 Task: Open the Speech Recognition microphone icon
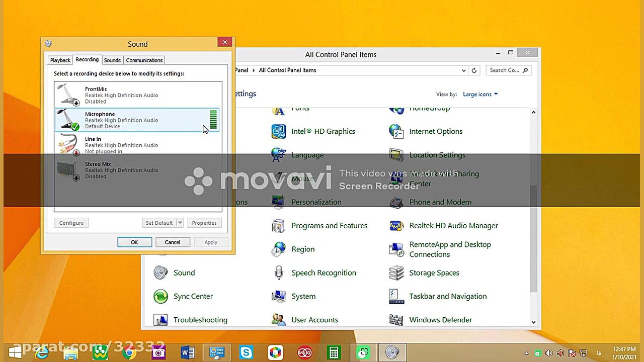(279, 273)
